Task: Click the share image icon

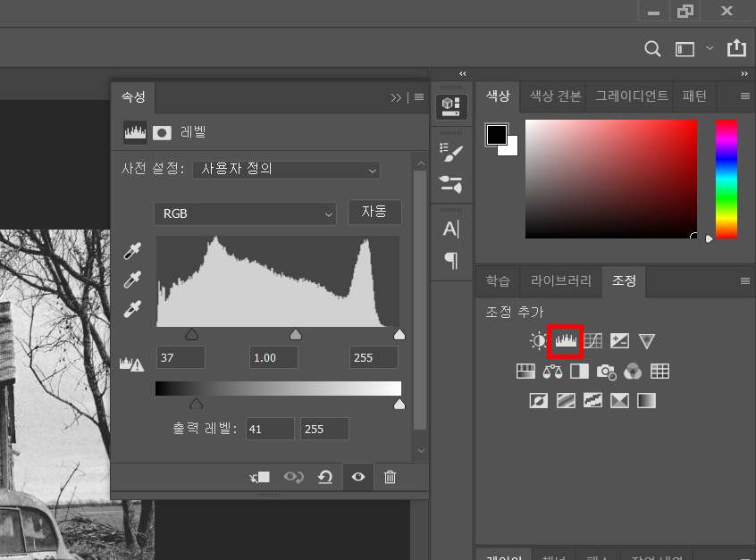Action: tap(736, 48)
